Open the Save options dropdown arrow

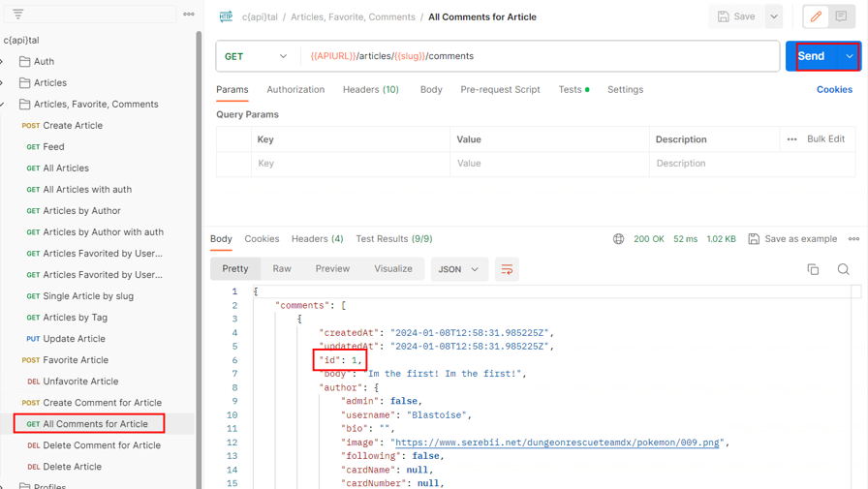pyautogui.click(x=774, y=16)
